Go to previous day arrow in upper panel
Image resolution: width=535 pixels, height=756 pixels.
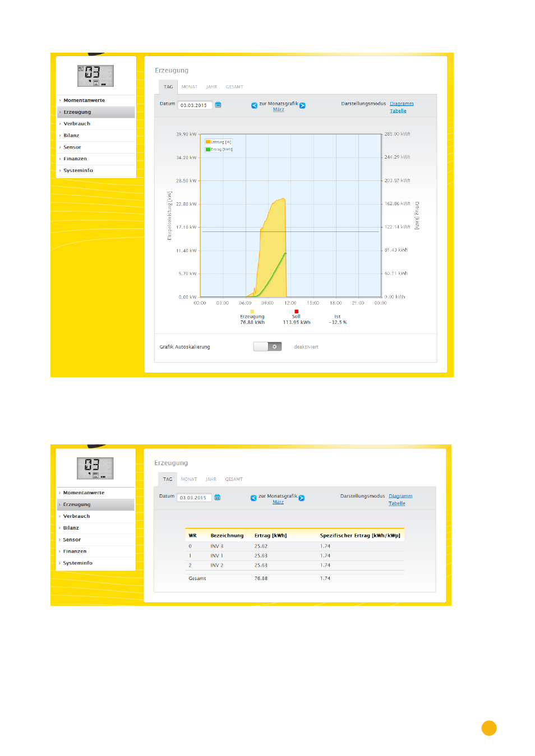tap(254, 105)
